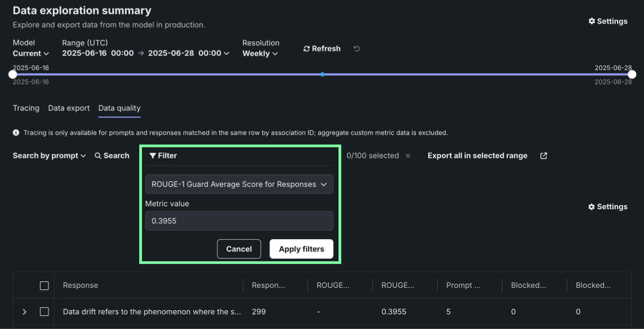Click the reset undo arrow icon
The height and width of the screenshot is (329, 644).
357,49
